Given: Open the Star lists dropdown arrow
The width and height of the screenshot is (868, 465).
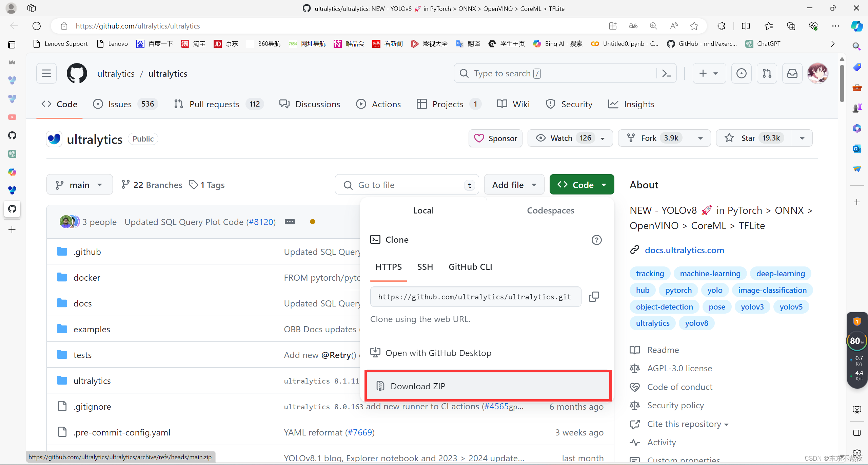Looking at the screenshot, I should 802,138.
